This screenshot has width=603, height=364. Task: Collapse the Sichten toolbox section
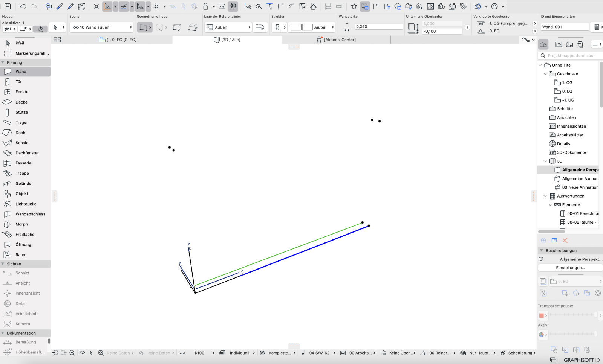click(3, 264)
